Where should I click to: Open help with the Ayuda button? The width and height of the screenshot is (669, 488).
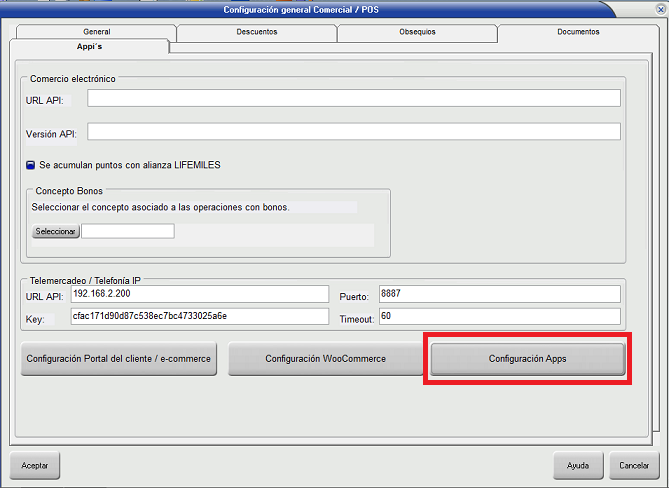[x=578, y=466]
